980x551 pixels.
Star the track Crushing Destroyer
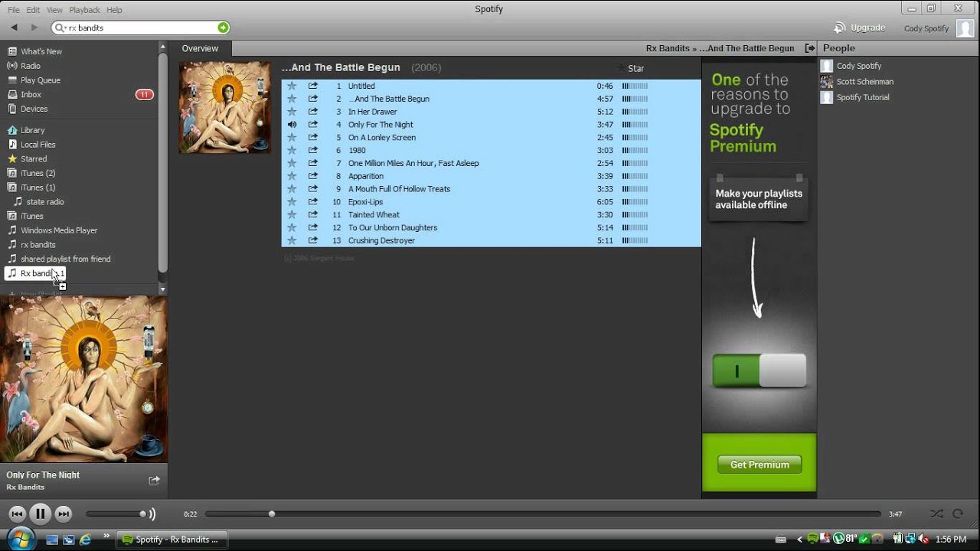point(292,240)
